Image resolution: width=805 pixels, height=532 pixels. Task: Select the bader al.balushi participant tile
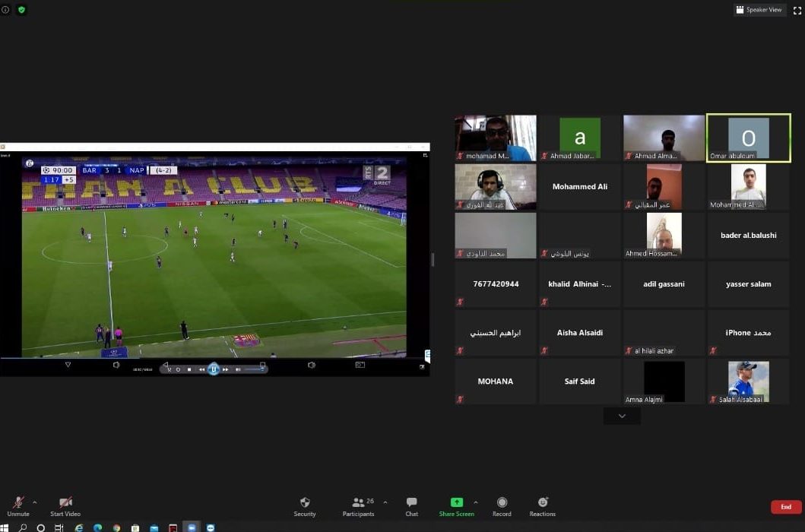(x=749, y=235)
